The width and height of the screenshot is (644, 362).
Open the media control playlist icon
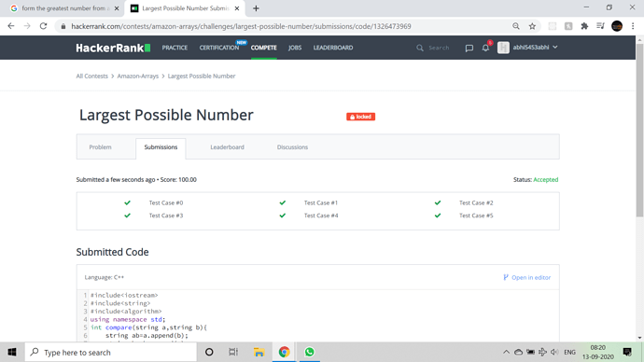pos(600,26)
